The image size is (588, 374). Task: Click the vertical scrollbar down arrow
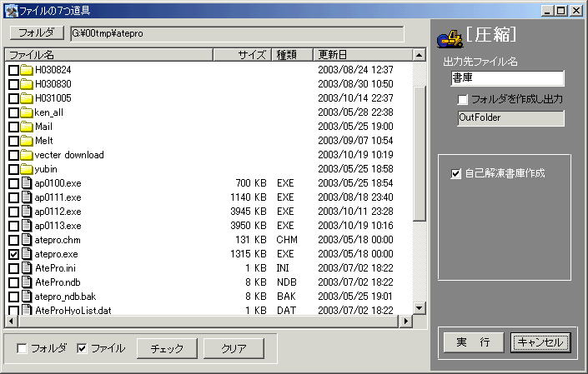[x=419, y=308]
